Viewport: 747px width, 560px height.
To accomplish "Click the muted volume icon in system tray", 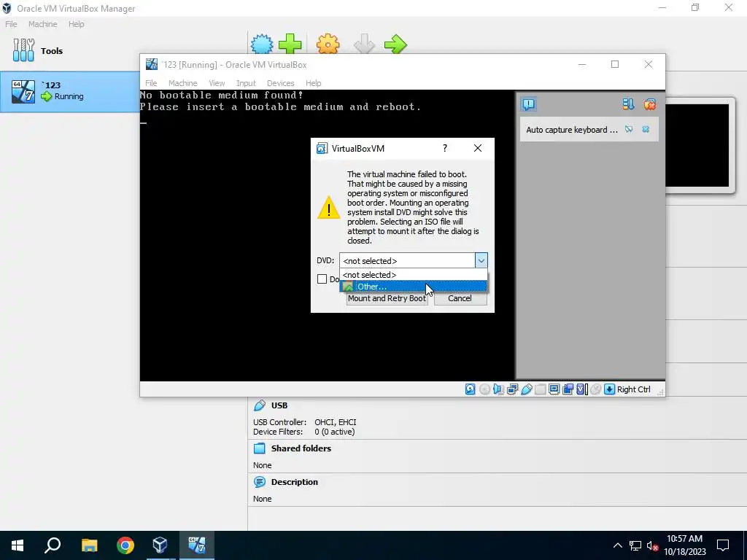I will pyautogui.click(x=652, y=545).
